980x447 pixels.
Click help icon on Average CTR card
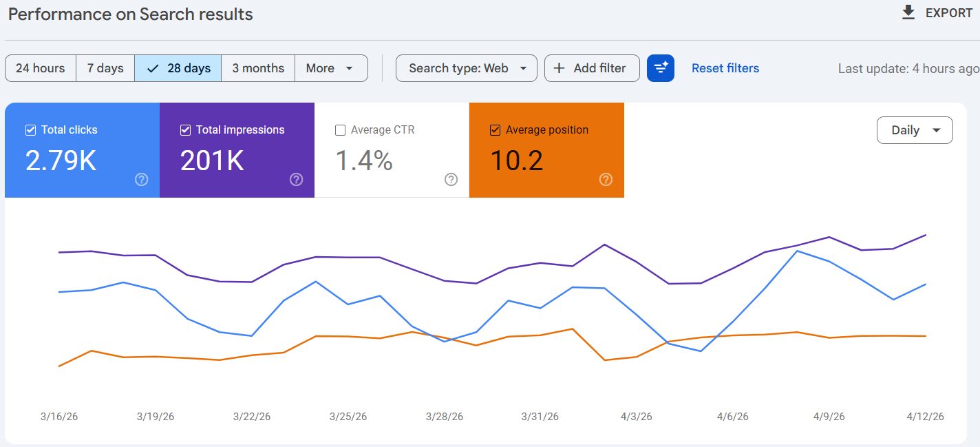pos(451,180)
